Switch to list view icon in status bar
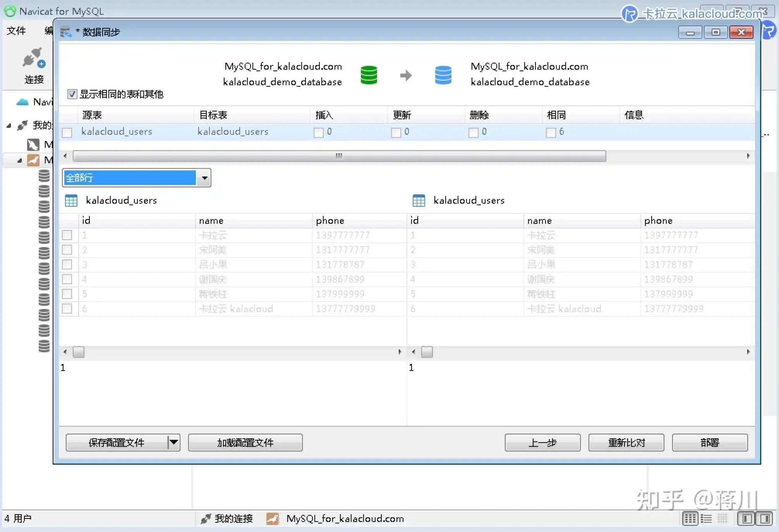The image size is (779, 532). [x=706, y=518]
